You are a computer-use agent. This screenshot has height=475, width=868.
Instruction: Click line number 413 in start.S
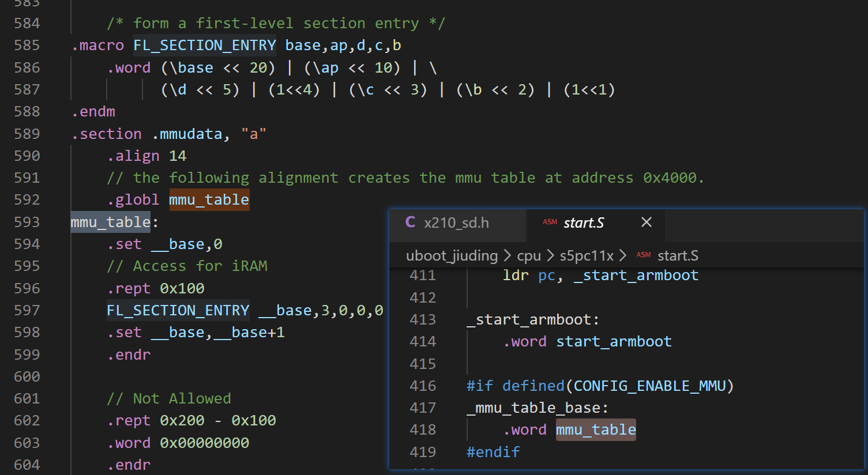coord(423,319)
